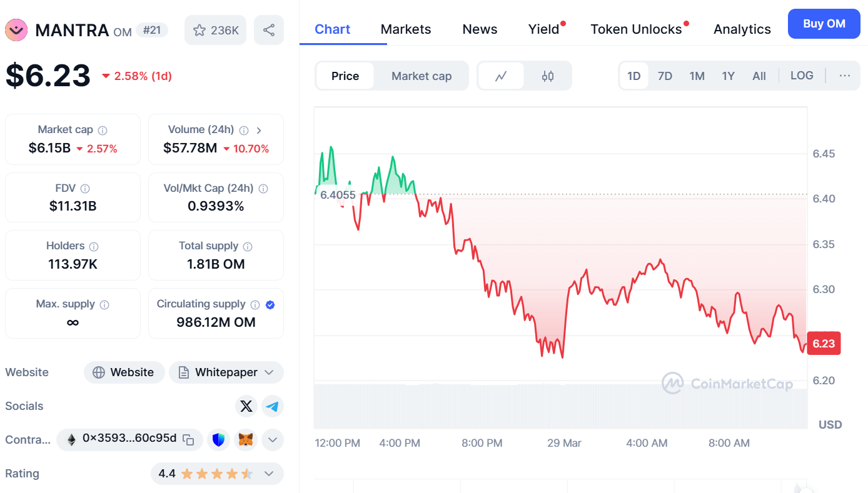Click the shield audit icon near contract
The width and height of the screenshot is (868, 493).
coord(218,440)
